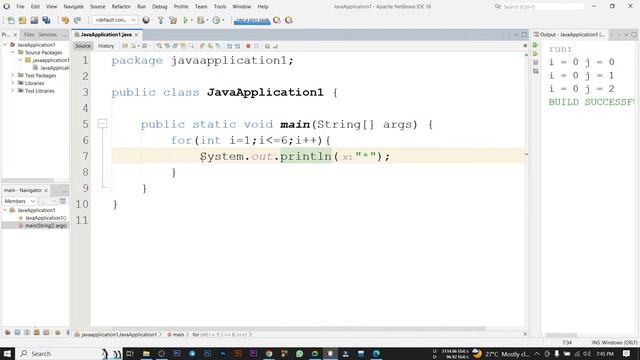
Task: Open the Debug menu
Action: [x=160, y=7]
